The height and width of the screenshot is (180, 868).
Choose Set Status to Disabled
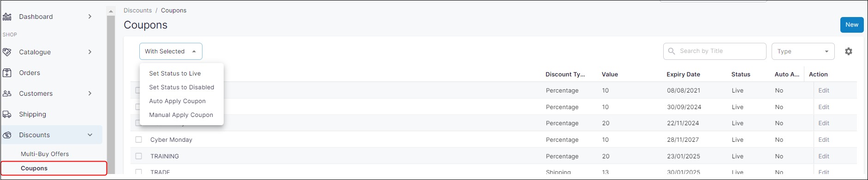[182, 87]
